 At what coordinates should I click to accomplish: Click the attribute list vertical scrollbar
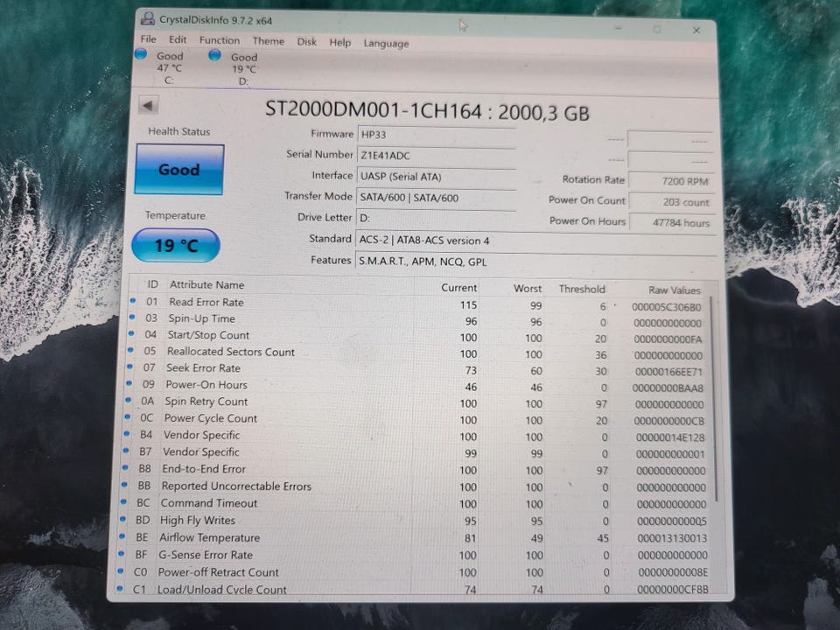pyautogui.click(x=714, y=399)
